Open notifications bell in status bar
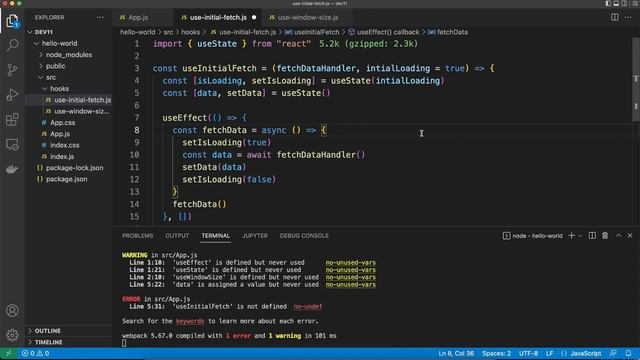 (628, 353)
